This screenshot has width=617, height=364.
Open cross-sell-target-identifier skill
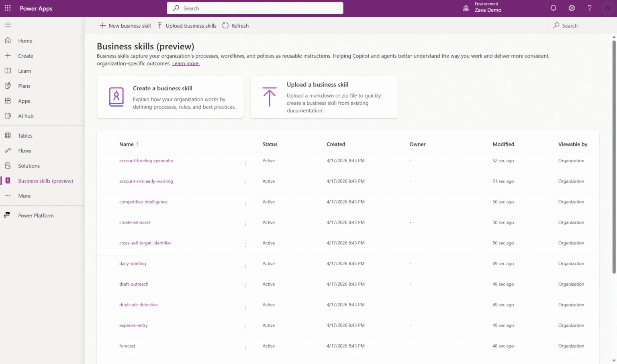(x=145, y=243)
